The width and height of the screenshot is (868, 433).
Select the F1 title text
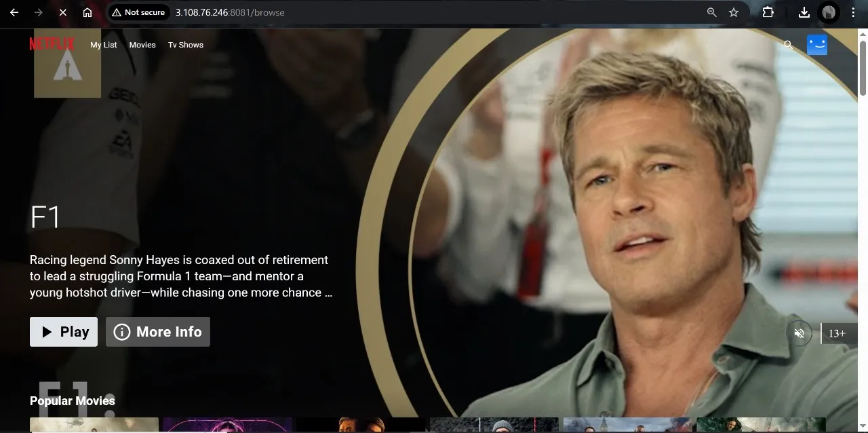coord(45,218)
